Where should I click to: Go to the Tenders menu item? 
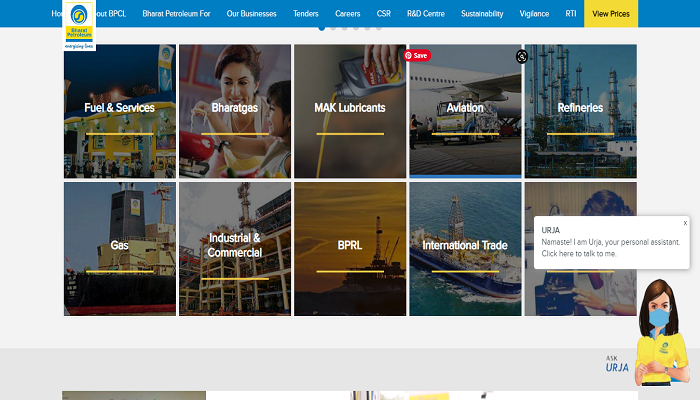click(x=306, y=14)
